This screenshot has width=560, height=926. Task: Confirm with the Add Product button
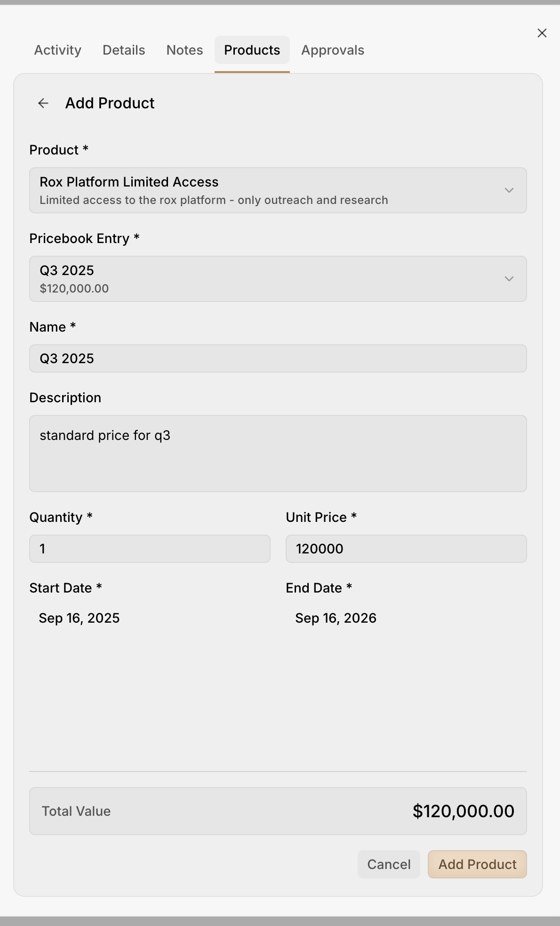click(x=477, y=864)
